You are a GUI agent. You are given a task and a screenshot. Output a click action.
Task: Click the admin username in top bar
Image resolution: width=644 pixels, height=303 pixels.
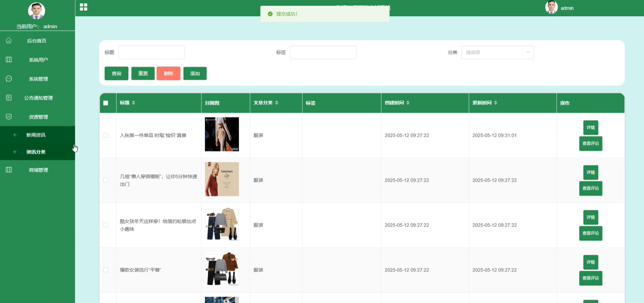point(567,8)
